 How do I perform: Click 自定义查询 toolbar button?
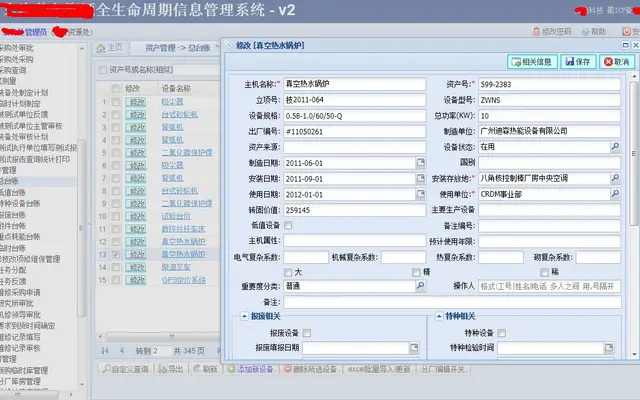pos(125,369)
